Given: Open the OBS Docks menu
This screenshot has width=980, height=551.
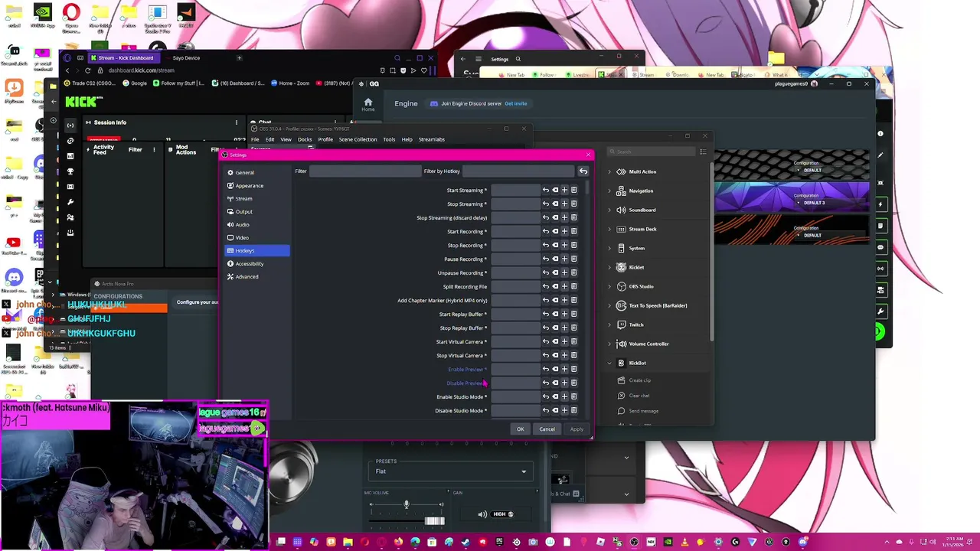Looking at the screenshot, I should 305,139.
